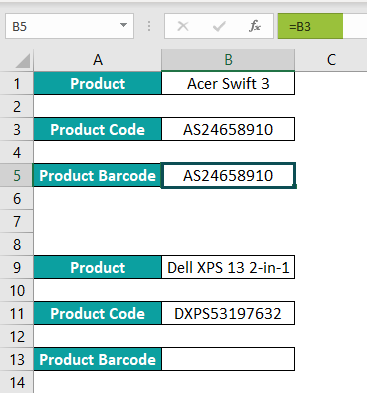Image resolution: width=367 pixels, height=393 pixels.
Task: Select row 5 header
Action: click(x=17, y=175)
